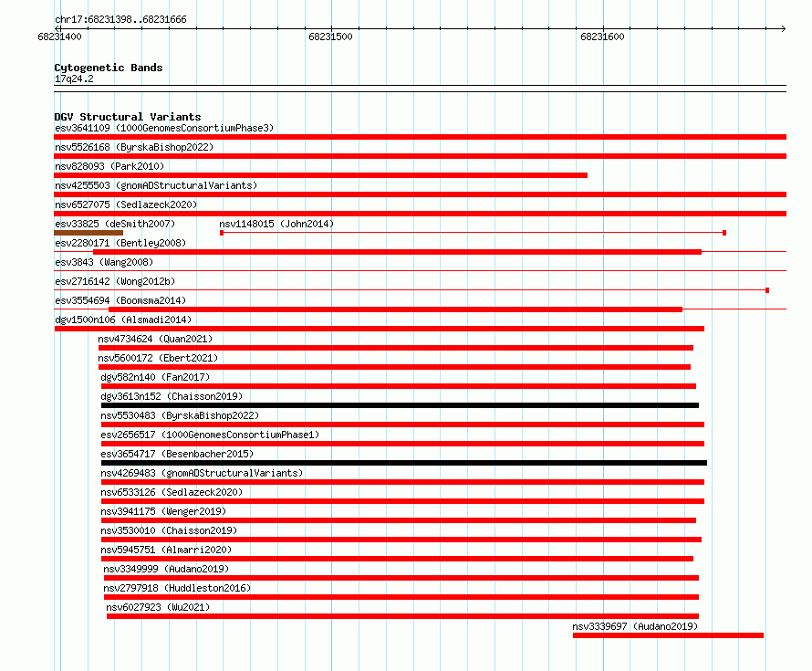Click esv3654717 (Besenbacher2015) label
The width and height of the screenshot is (812, 671).
pos(177,454)
